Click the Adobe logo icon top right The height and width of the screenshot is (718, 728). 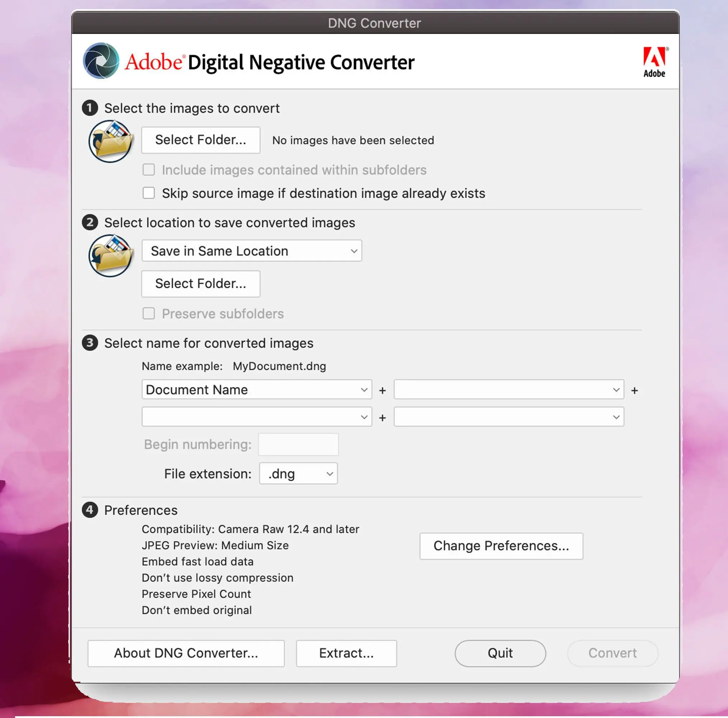(x=654, y=60)
